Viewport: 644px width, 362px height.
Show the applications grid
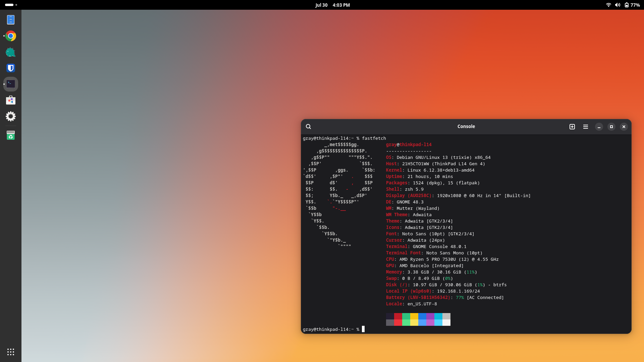(x=11, y=352)
